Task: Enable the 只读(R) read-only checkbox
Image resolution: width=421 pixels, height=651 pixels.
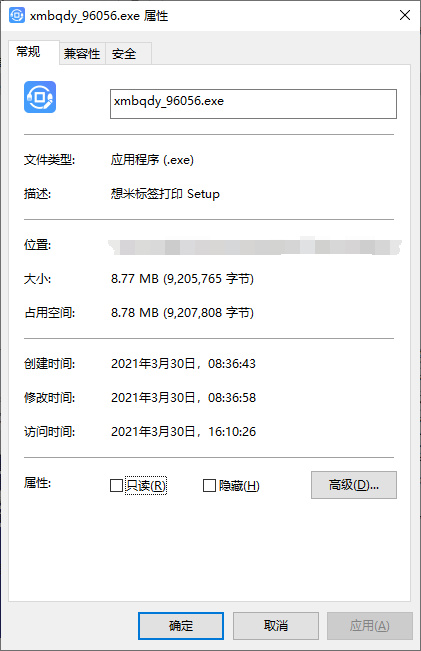Action: pos(116,485)
